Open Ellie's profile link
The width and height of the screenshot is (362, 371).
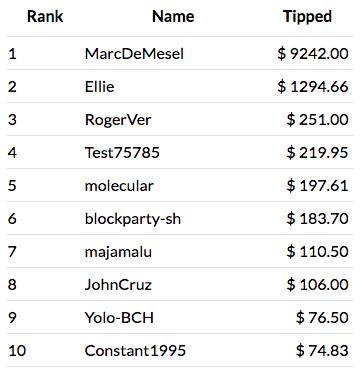(99, 86)
